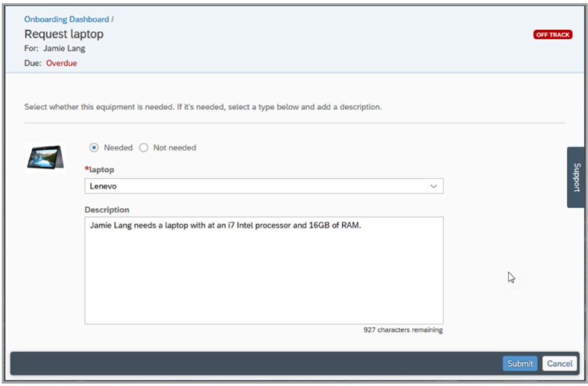Click the Description field label
Viewport: 588px width, 386px height.
pos(107,210)
